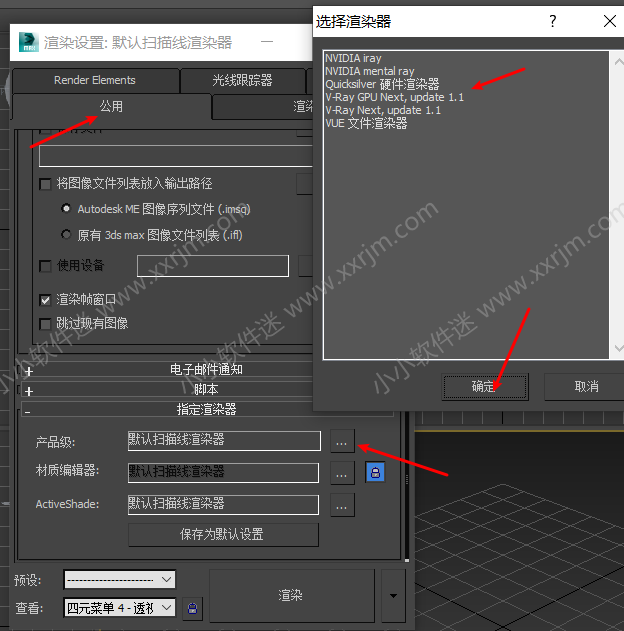The width and height of the screenshot is (624, 631).
Task: Uncheck the 渲染帧窗口 checkbox
Action: [45, 299]
